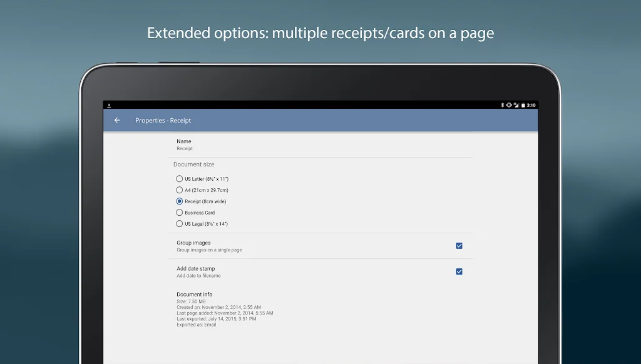
Task: Tap the Group images setting label
Action: 193,243
